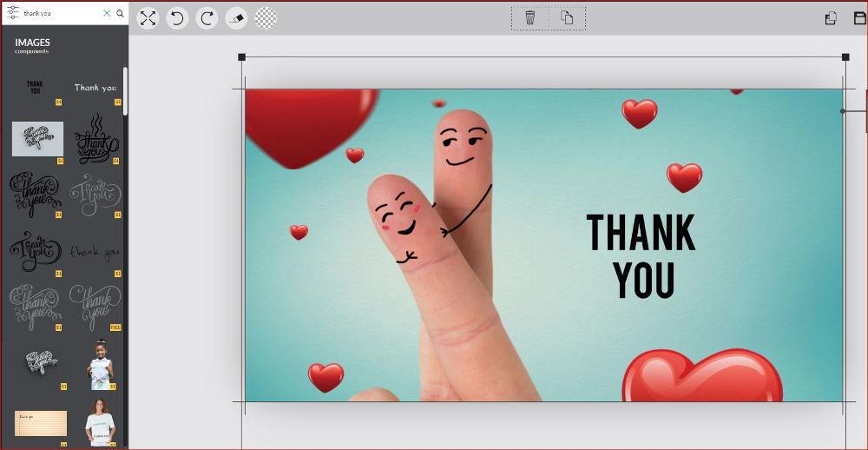Click the top-left selection handle of canvas frame

(x=241, y=57)
